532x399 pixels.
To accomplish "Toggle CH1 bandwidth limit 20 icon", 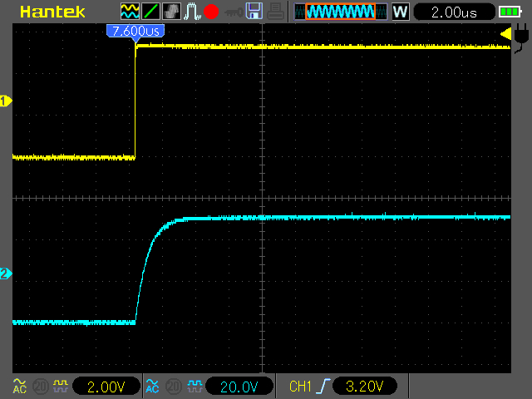I will tap(41, 386).
